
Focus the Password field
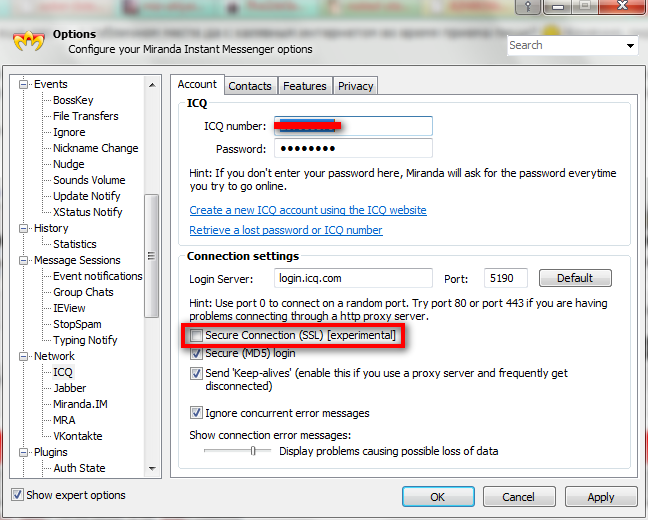click(353, 148)
